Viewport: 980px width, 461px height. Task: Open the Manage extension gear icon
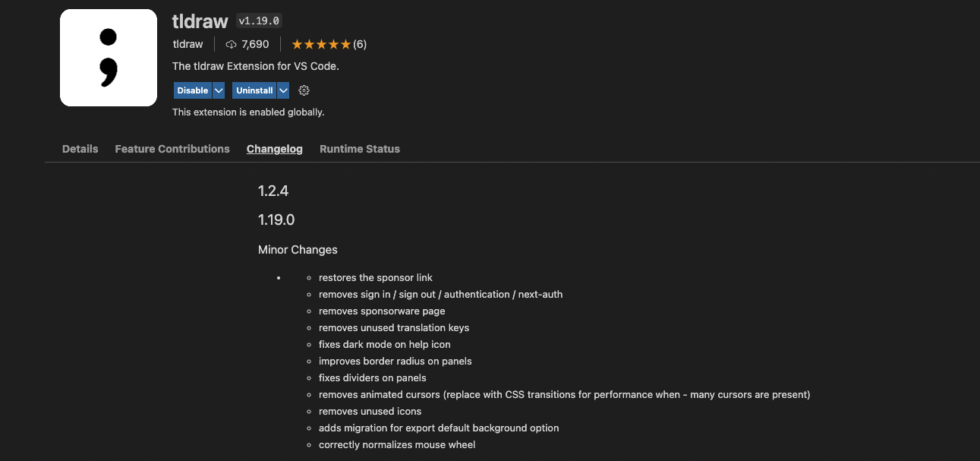pos(304,90)
